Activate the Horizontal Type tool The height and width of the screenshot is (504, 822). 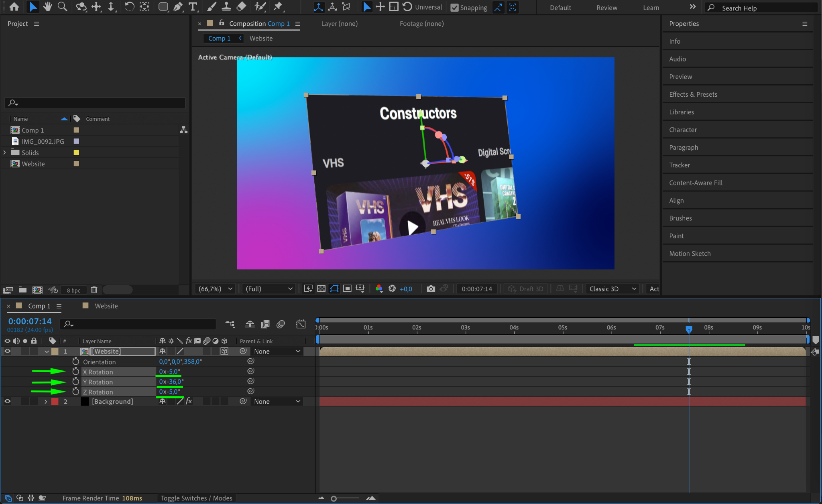(x=193, y=7)
